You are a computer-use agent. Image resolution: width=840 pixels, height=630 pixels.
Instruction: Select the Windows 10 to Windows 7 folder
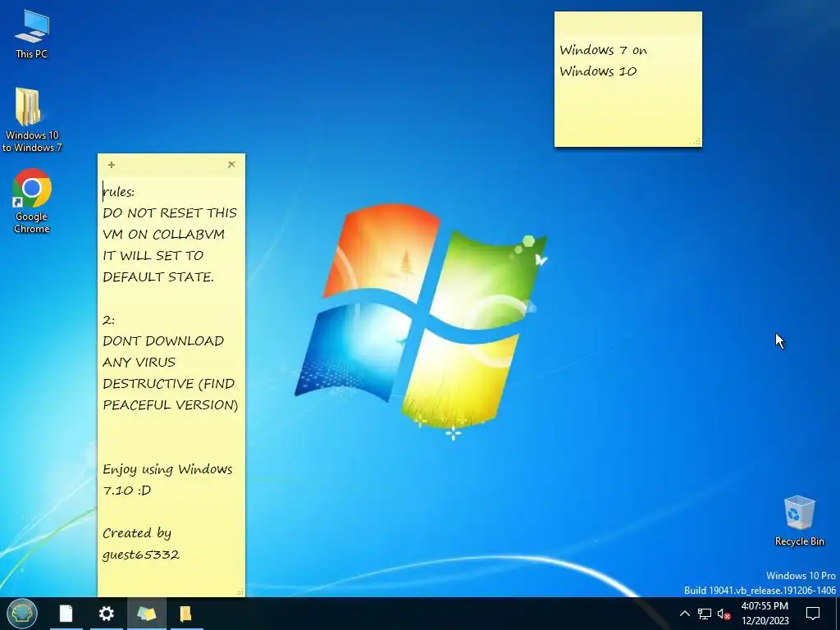[x=32, y=120]
